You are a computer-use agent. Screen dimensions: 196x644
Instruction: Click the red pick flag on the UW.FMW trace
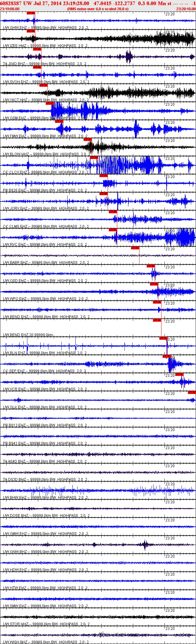click(x=59, y=121)
